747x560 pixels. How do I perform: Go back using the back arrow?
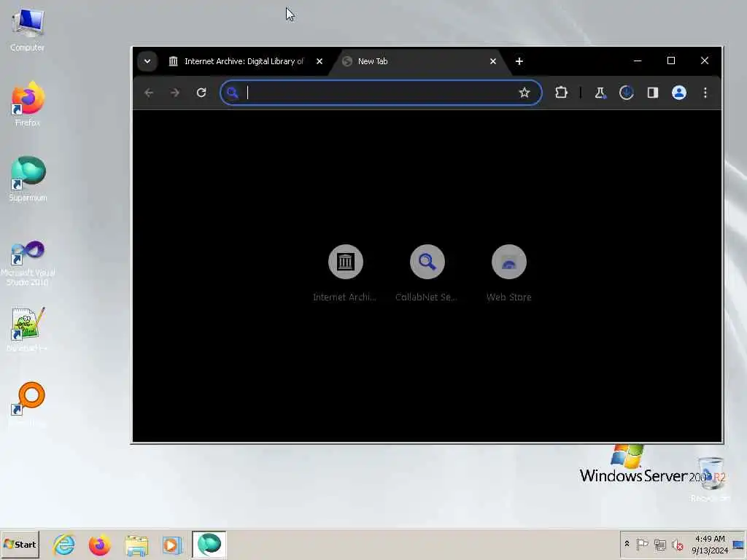pos(149,93)
